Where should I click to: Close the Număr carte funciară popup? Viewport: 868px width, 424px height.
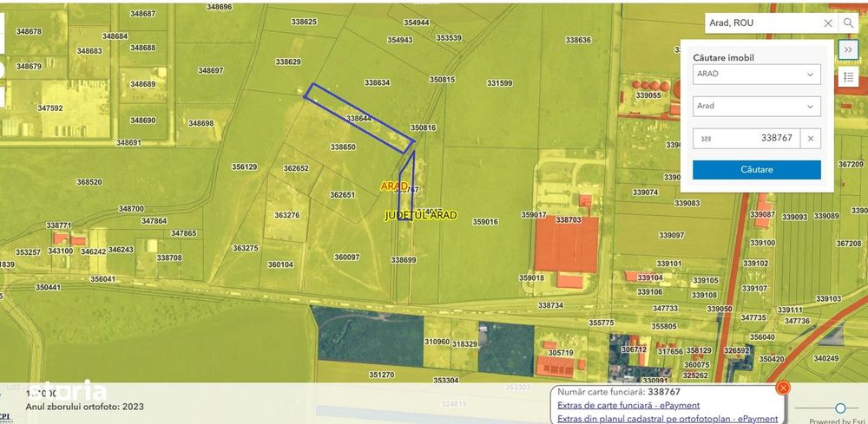click(782, 388)
